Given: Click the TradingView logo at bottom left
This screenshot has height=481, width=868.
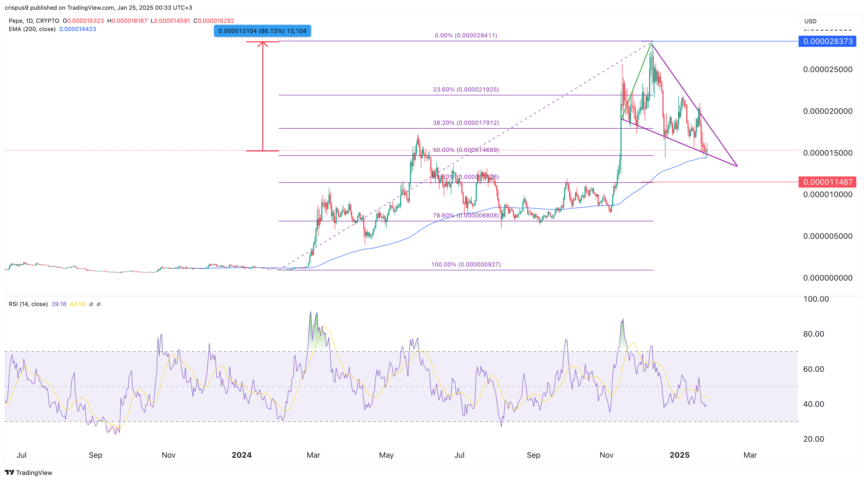Looking at the screenshot, I should 29,473.
